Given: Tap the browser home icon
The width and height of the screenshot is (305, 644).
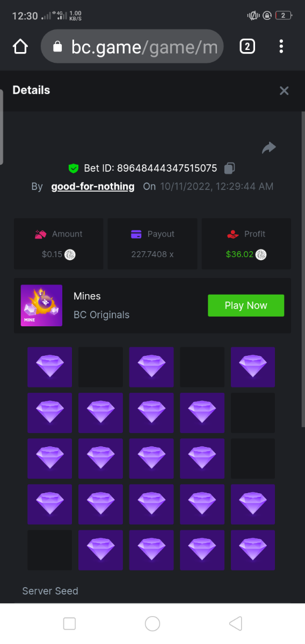Looking at the screenshot, I should [20, 47].
